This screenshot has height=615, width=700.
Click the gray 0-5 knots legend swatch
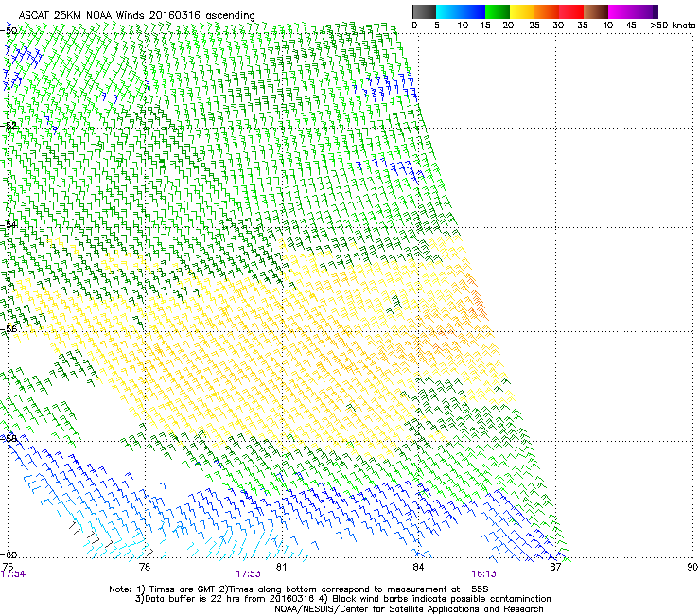[x=424, y=11]
